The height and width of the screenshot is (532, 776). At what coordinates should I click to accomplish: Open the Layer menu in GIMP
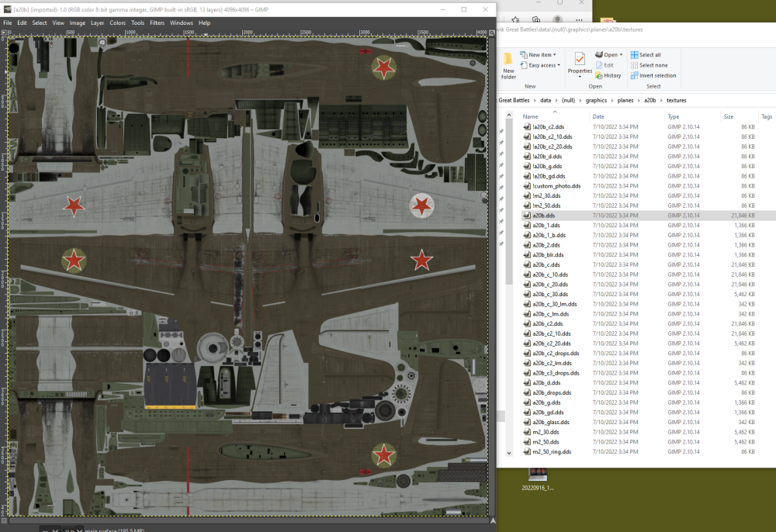tap(97, 23)
